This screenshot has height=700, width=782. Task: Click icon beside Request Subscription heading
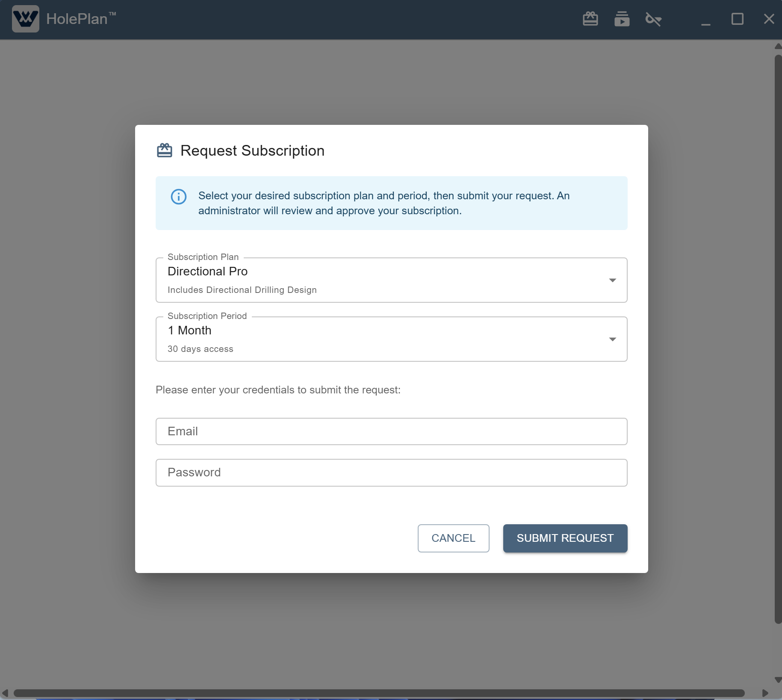pos(165,151)
